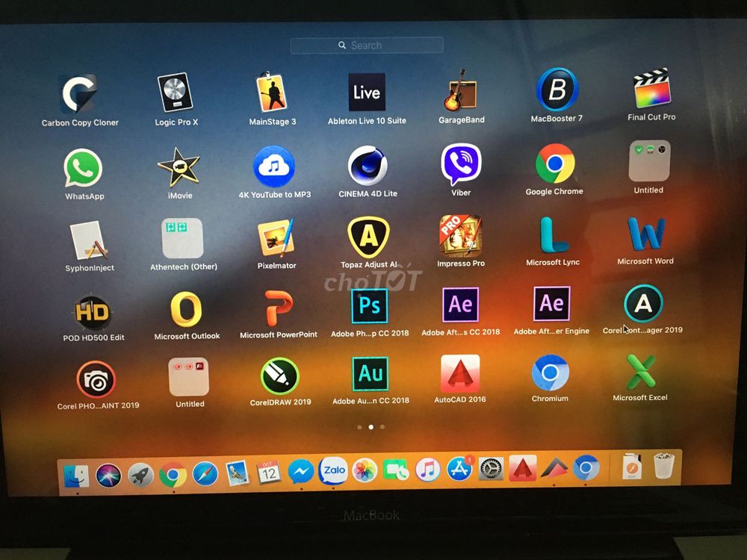Open MainStage 3 app
The image size is (747, 560).
click(272, 92)
